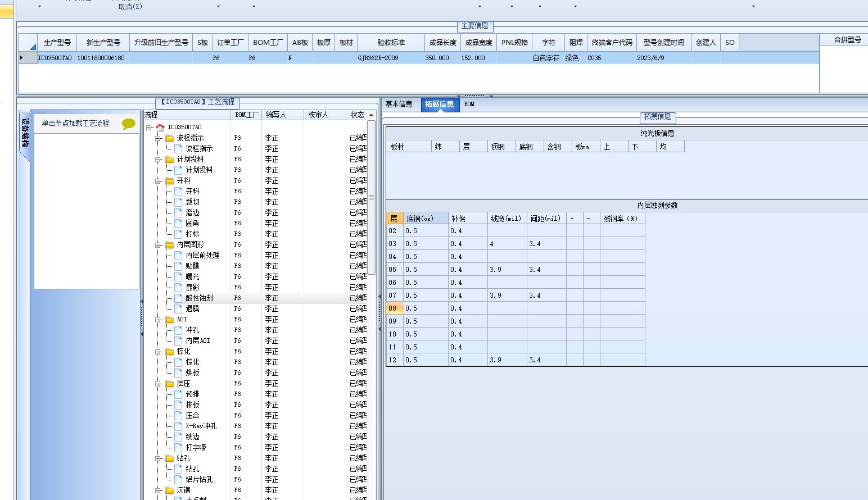Click the folder icon of 计划投料 group
Image resolution: width=868 pixels, height=500 pixels.
169,160
